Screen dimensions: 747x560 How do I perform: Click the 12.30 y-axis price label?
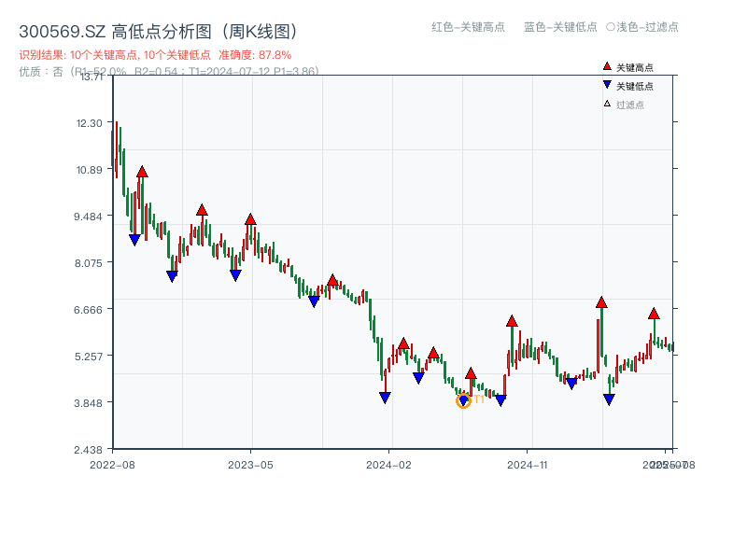point(91,123)
